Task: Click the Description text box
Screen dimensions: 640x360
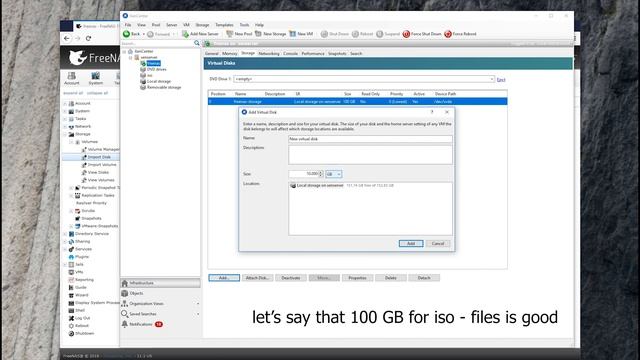Action: point(370,155)
